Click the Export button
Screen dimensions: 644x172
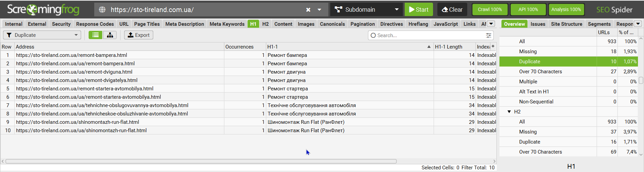click(x=139, y=35)
